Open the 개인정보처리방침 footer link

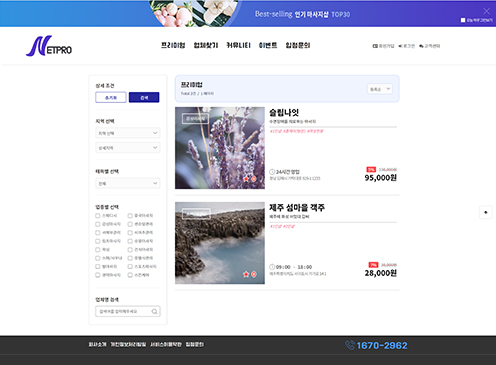pyautogui.click(x=128, y=344)
